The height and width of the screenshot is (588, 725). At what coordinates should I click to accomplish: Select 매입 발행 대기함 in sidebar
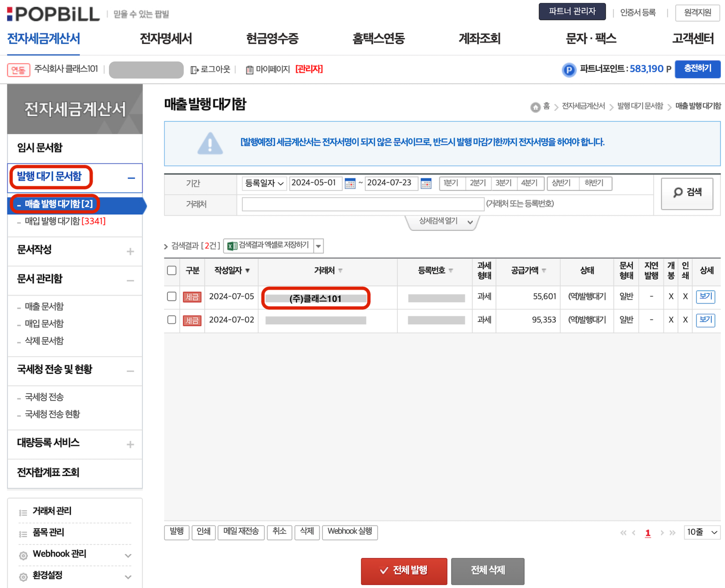point(65,221)
